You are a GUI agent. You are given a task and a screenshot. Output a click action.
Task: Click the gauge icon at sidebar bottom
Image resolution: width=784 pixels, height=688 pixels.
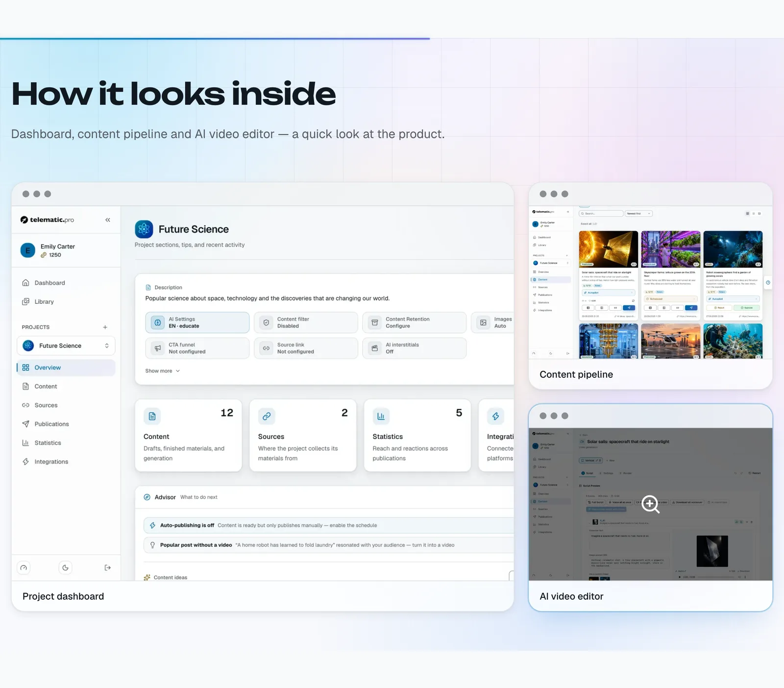pyautogui.click(x=24, y=567)
